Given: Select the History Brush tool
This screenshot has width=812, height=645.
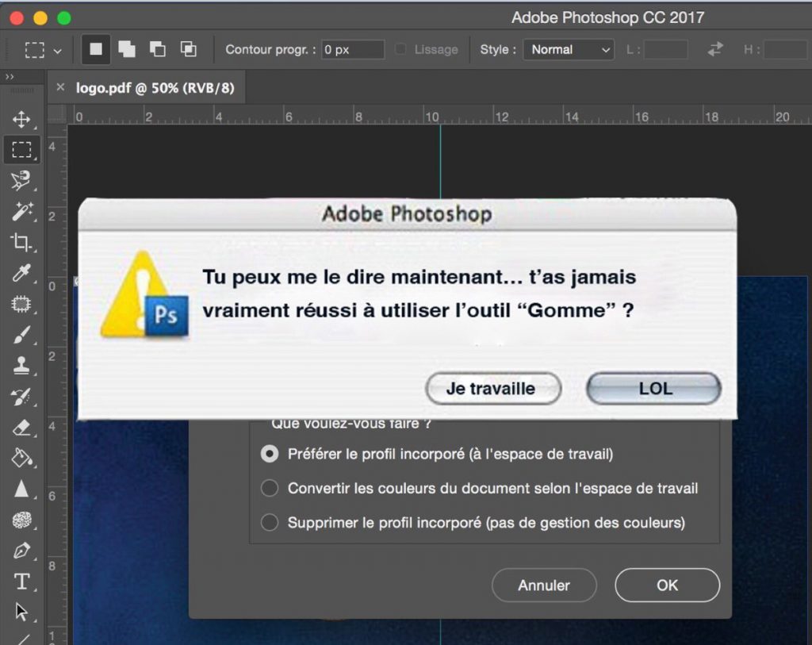Looking at the screenshot, I should pos(21,397).
